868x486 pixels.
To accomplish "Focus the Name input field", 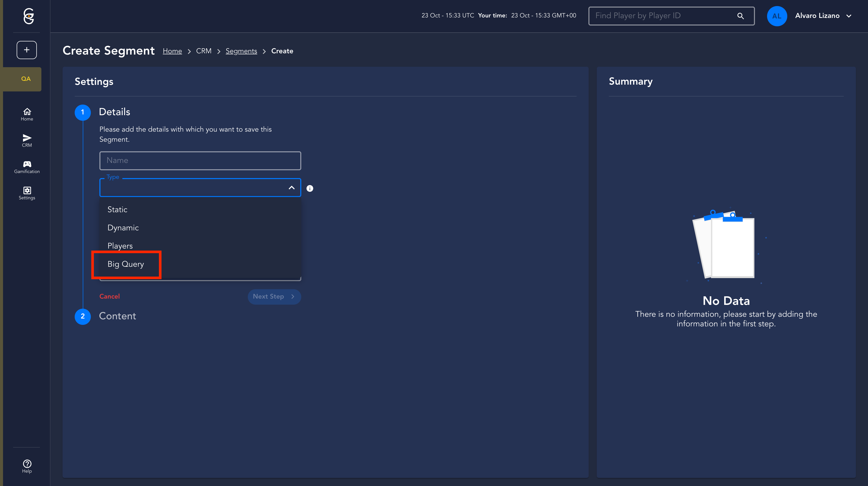I will [x=200, y=161].
